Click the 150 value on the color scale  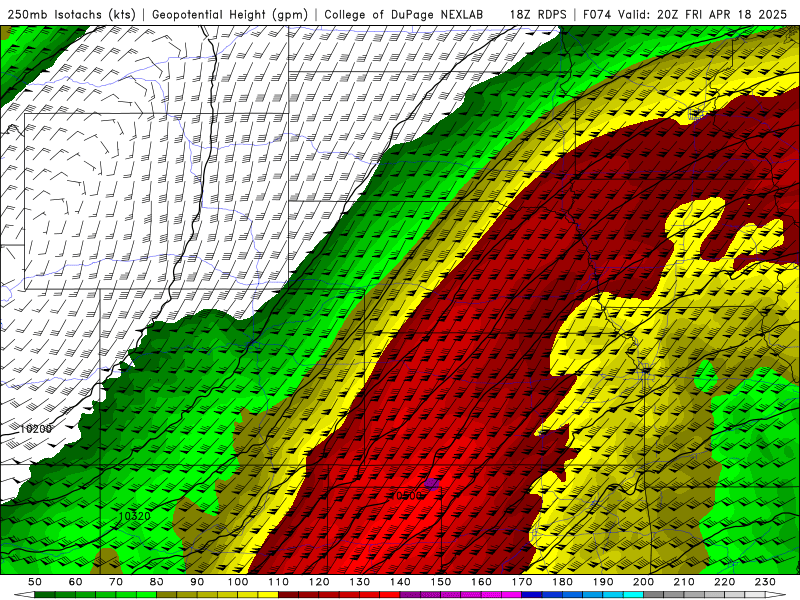(441, 582)
